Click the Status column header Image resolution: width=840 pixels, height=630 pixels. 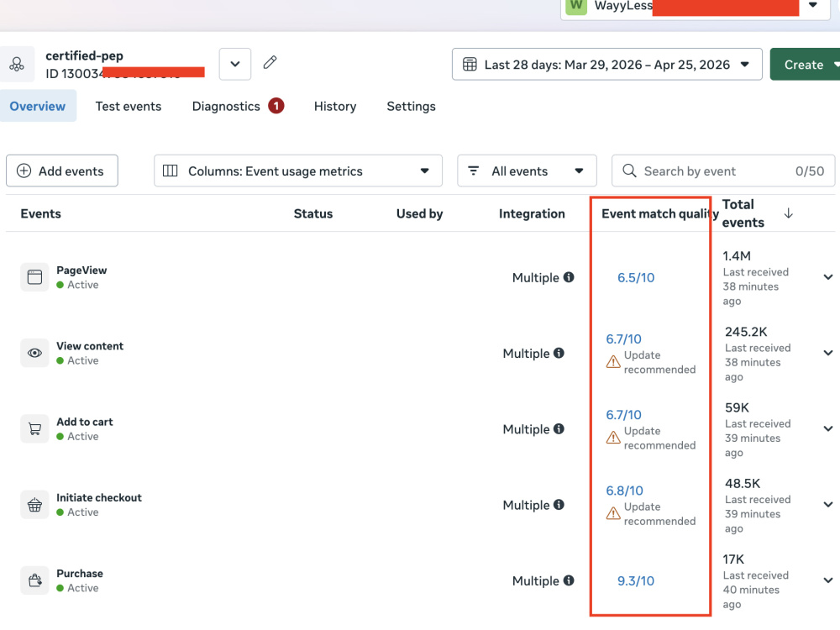[x=312, y=213]
